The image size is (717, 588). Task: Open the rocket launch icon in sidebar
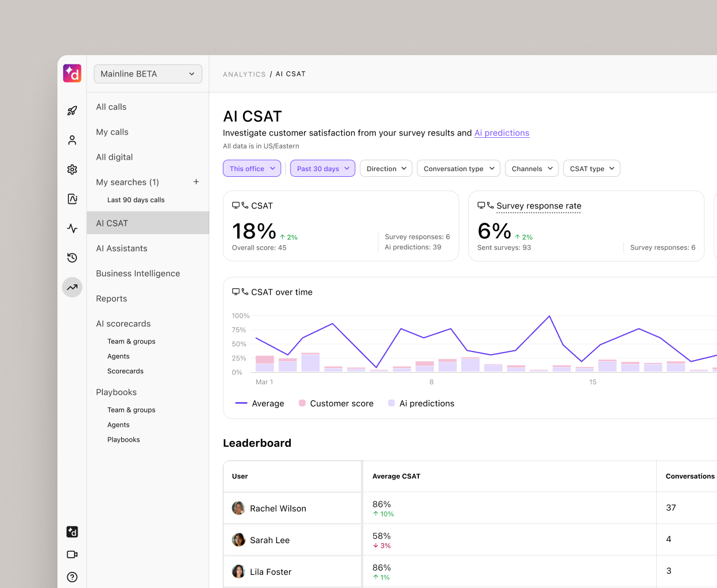tap(72, 110)
